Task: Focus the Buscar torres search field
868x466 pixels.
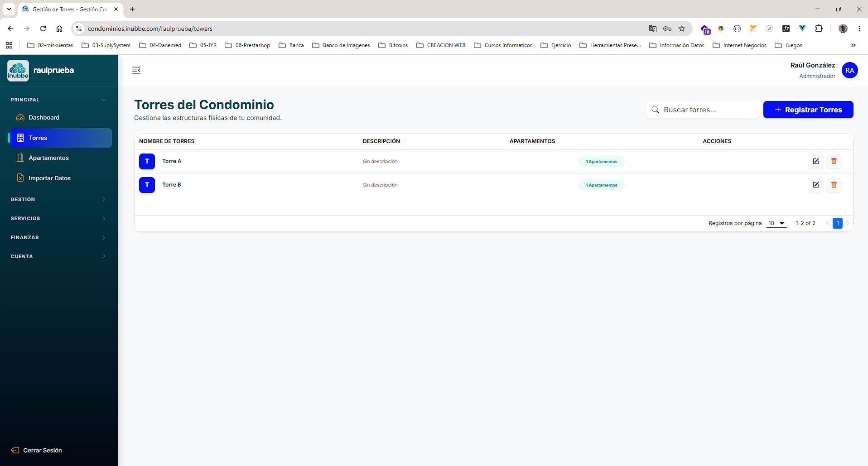Action: coord(703,110)
